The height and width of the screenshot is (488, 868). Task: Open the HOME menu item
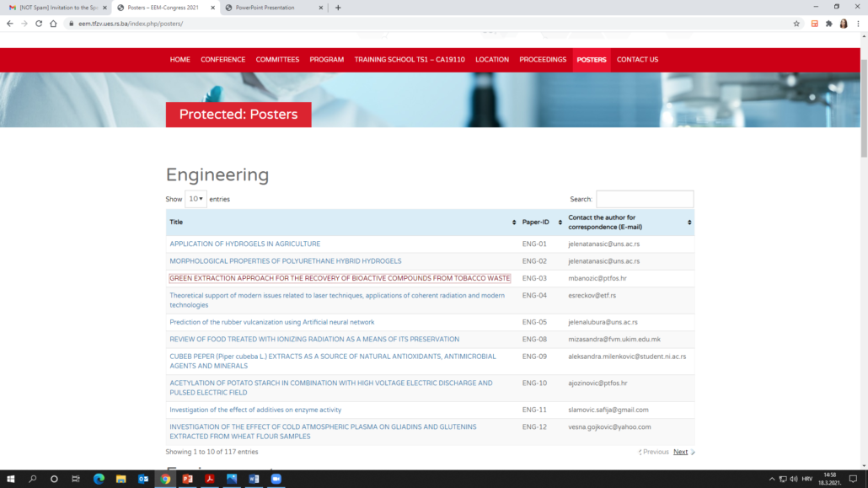coord(179,60)
